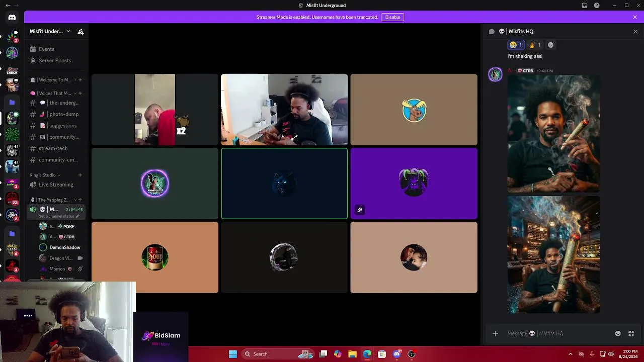
Task: Open OBS Studio from the taskbar
Action: 412,354
